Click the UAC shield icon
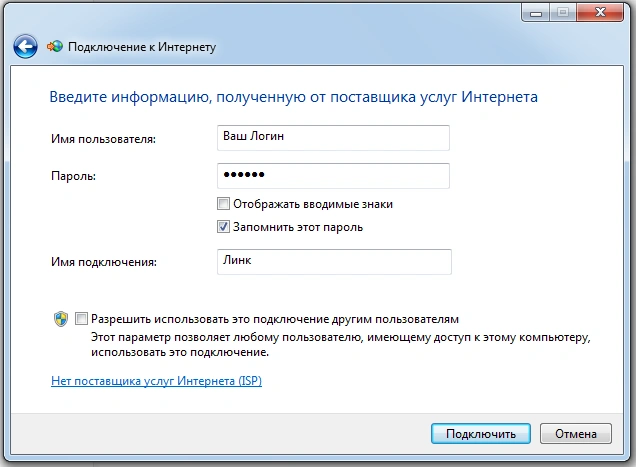 pos(61,319)
